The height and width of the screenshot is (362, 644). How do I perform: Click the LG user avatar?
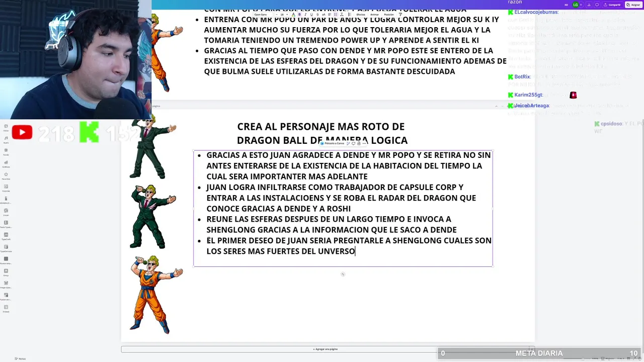pos(576,5)
